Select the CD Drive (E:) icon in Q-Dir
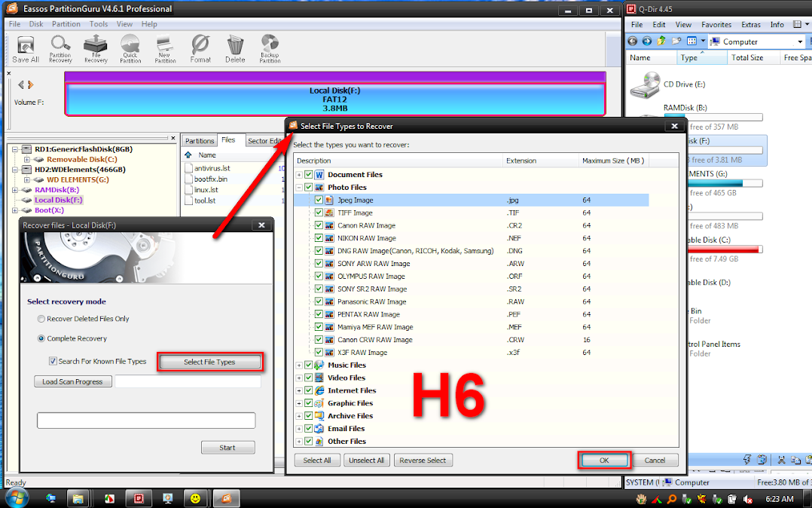This screenshot has height=508, width=812. point(645,84)
